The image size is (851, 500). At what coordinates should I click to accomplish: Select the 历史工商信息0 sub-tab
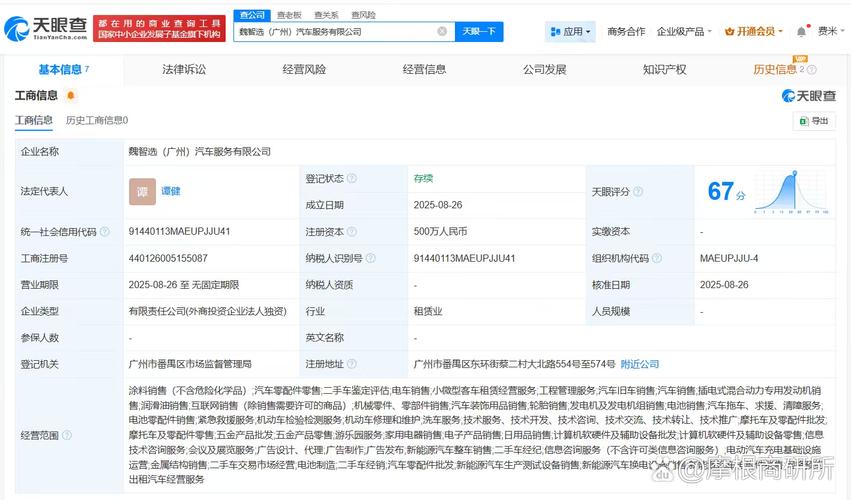pyautogui.click(x=97, y=121)
